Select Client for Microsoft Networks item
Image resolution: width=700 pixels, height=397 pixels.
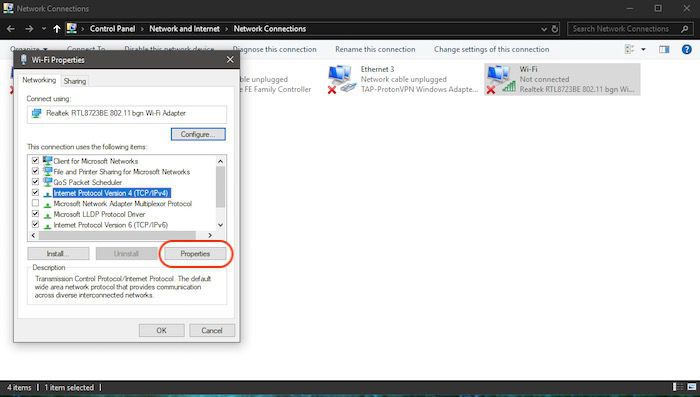pos(96,161)
